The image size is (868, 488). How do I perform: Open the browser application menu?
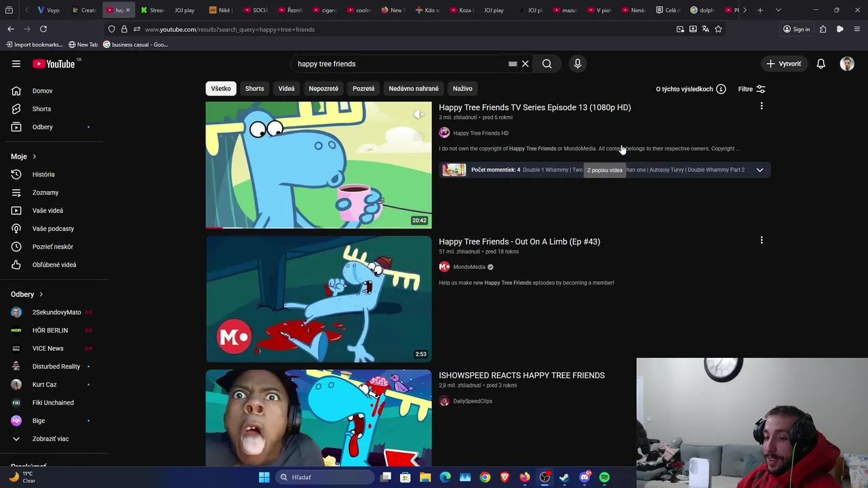point(857,29)
